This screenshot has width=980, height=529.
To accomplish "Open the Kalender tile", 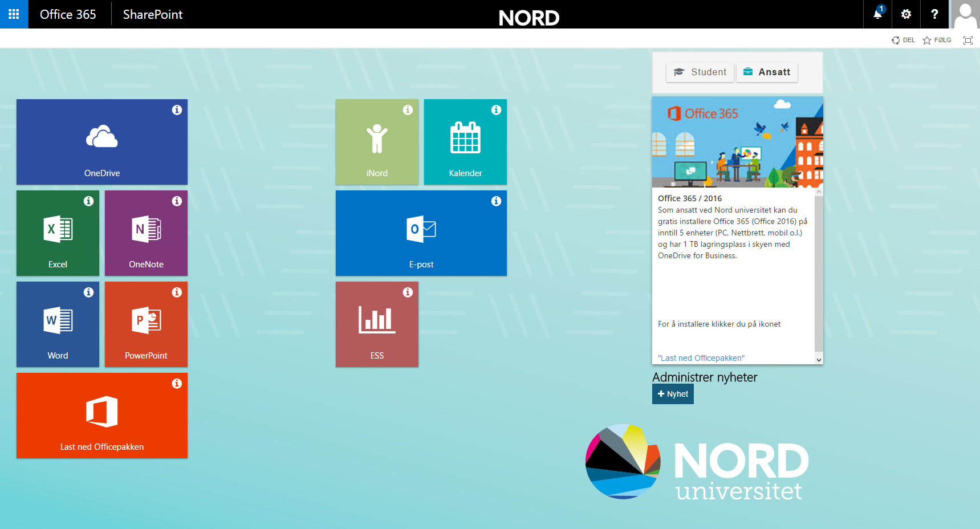I will [x=465, y=142].
